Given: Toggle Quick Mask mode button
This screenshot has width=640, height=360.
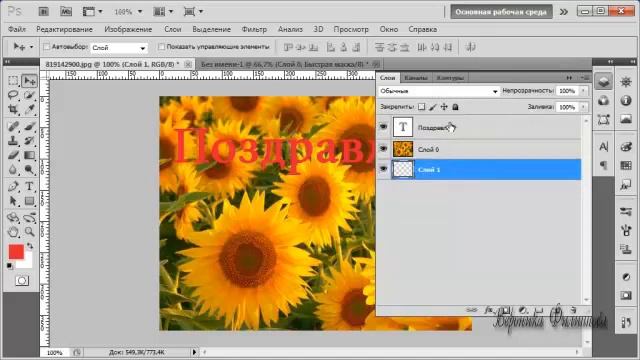Looking at the screenshot, I should click(x=22, y=281).
